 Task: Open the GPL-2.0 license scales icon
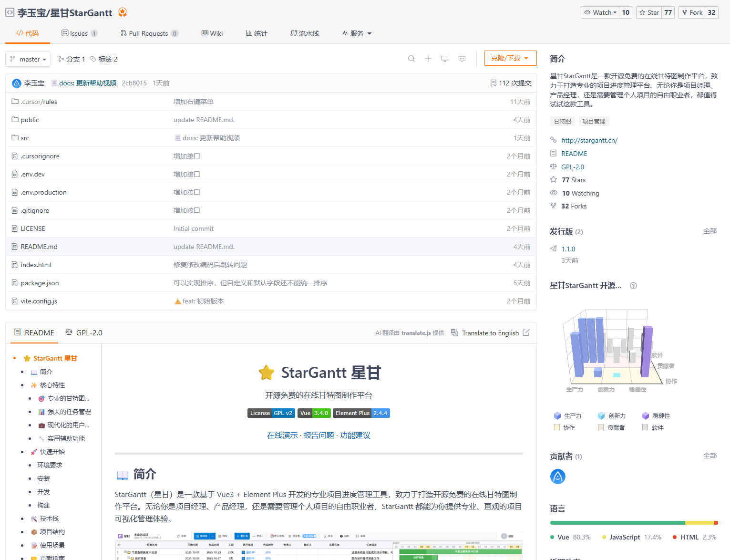553,166
